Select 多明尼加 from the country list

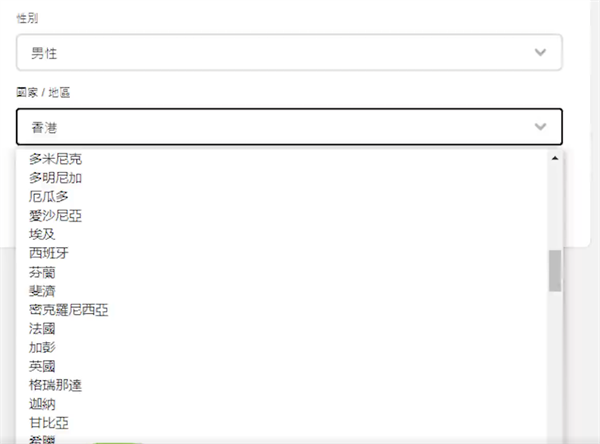(x=56, y=177)
